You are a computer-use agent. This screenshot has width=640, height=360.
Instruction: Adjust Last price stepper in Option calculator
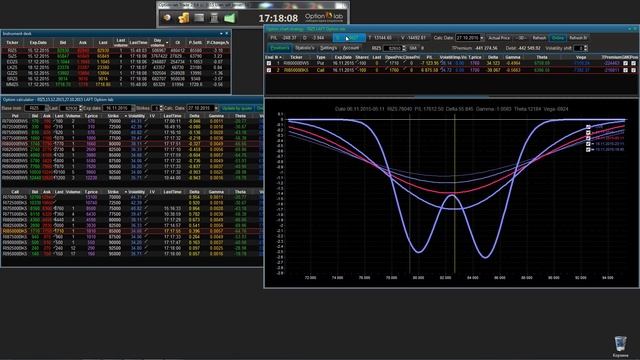[80, 108]
